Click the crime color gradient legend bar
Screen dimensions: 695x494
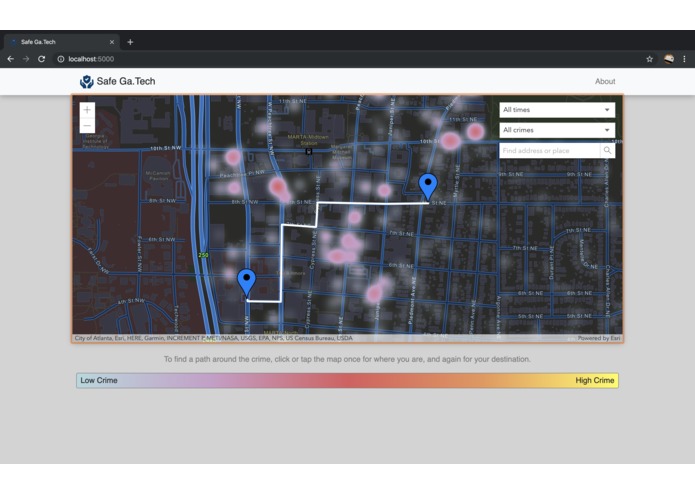(348, 381)
